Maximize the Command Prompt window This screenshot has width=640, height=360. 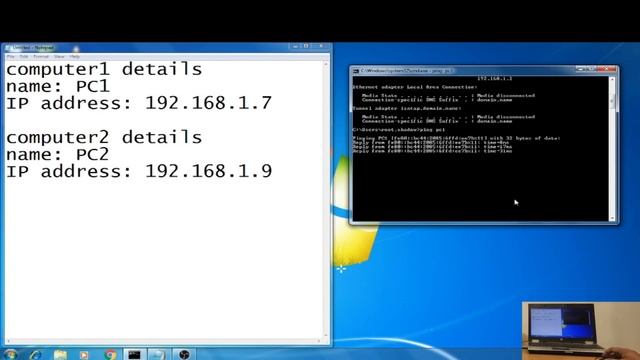click(x=591, y=69)
